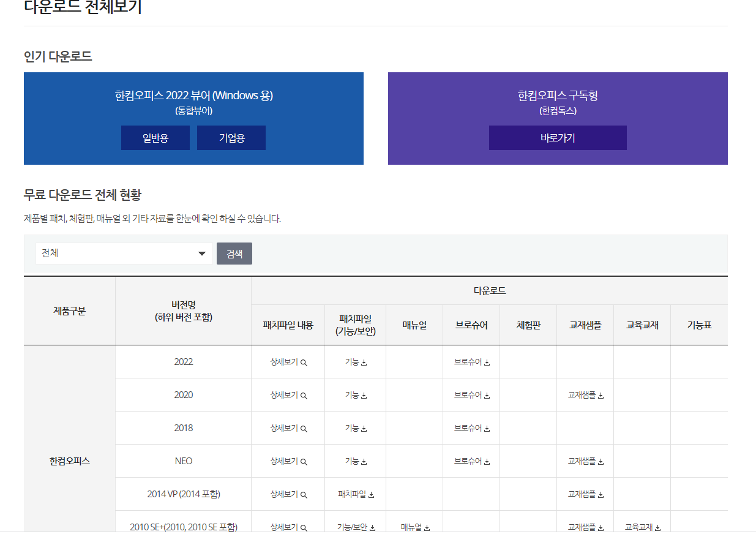Click the 2014 VP (2014 포함) cell

pyautogui.click(x=183, y=494)
